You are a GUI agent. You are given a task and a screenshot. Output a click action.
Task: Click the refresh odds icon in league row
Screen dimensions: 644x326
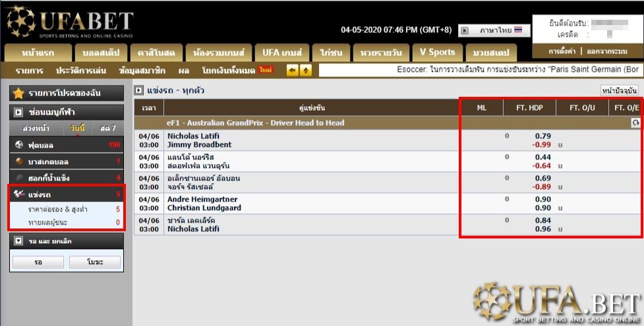tap(635, 122)
